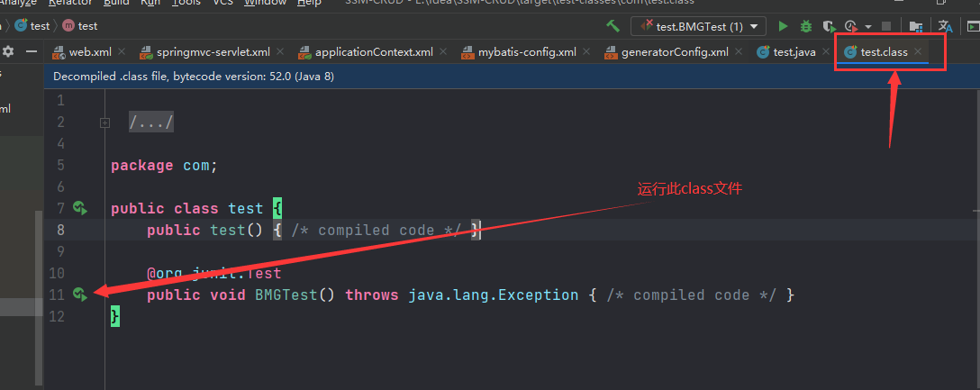Close the applicationContext.xml tab
This screenshot has height=390, width=980.
coord(442,52)
